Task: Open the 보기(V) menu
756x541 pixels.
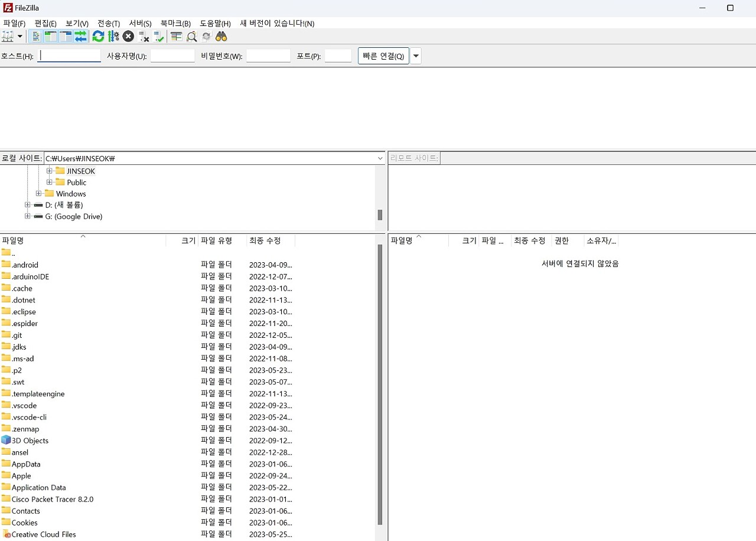Action: pyautogui.click(x=77, y=24)
